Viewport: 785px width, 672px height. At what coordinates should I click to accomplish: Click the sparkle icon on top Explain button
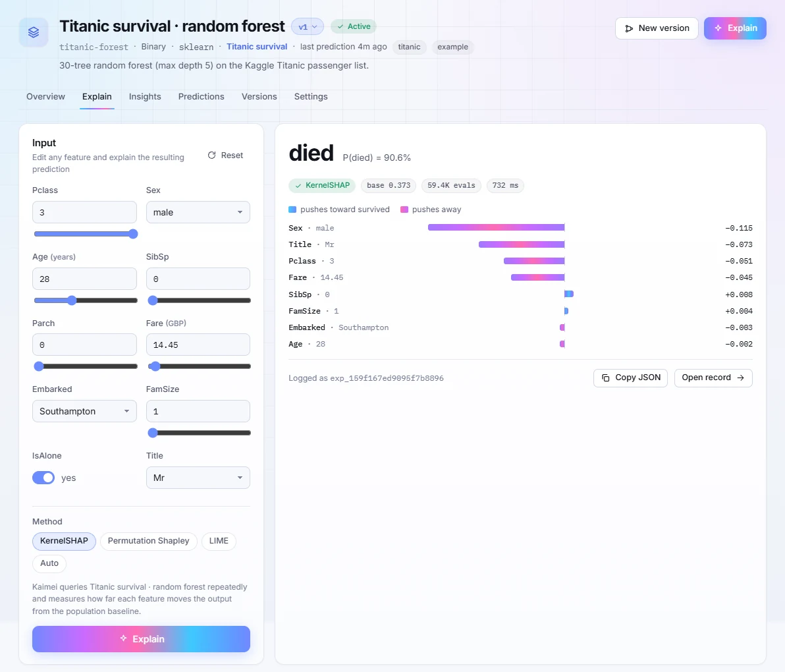(x=718, y=28)
